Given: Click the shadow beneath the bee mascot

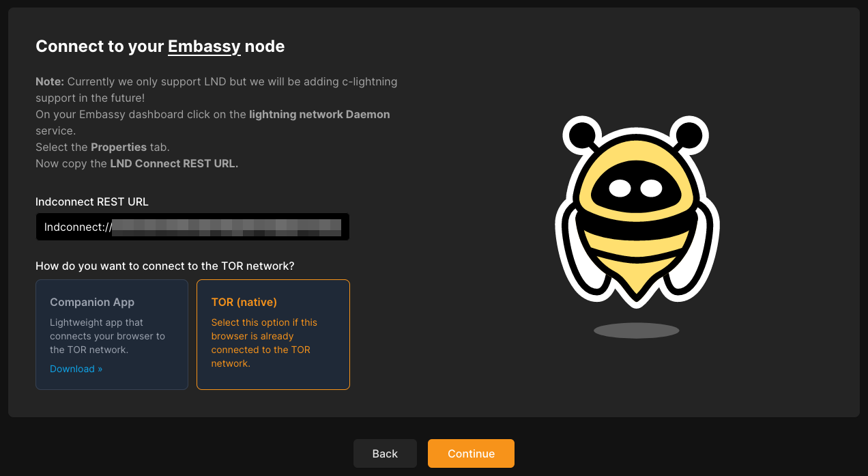Looking at the screenshot, I should pyautogui.click(x=636, y=331).
